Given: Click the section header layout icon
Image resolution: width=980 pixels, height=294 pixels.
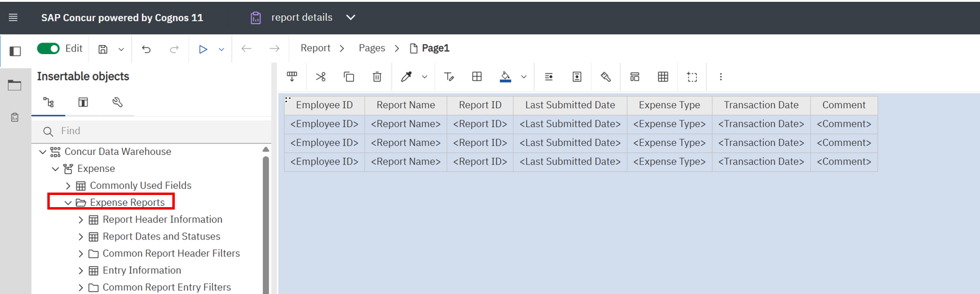Looking at the screenshot, I should 635,77.
